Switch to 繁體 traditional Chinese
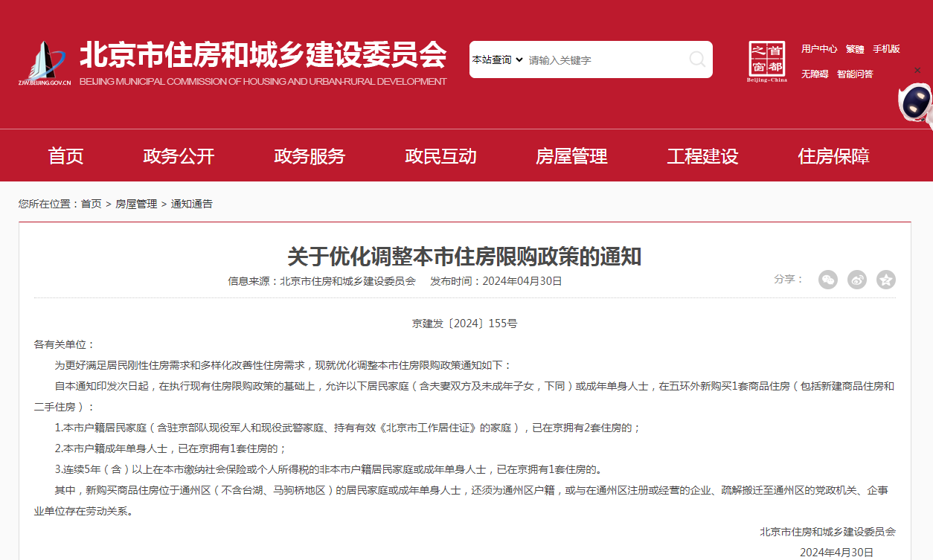Image resolution: width=933 pixels, height=560 pixels. [855, 49]
